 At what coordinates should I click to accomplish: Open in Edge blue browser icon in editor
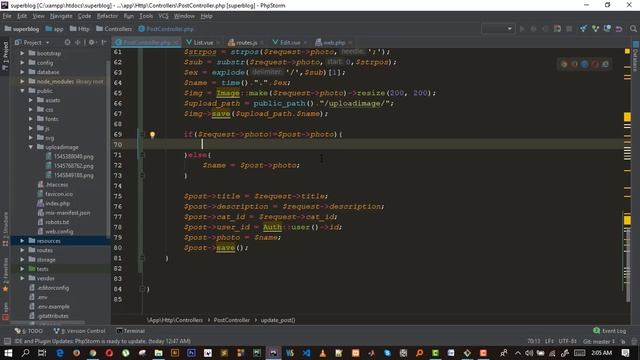[x=584, y=64]
